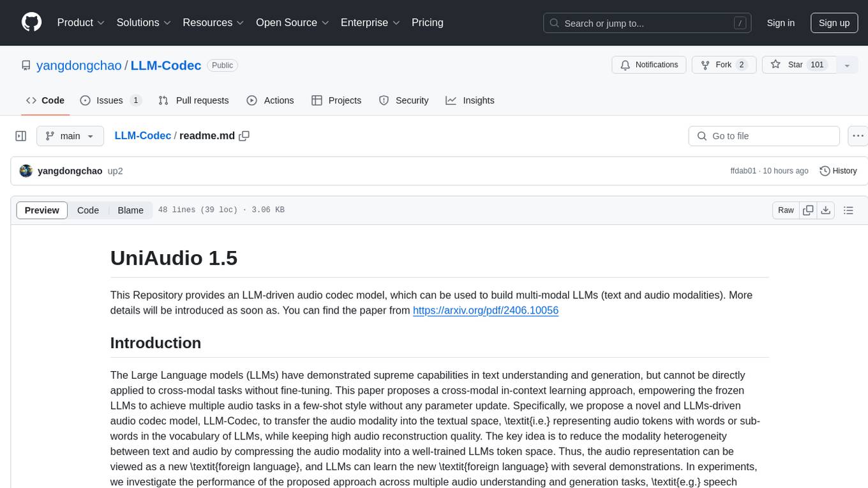The height and width of the screenshot is (488, 868).
Task: Switch to the Code tab
Action: [x=45, y=100]
